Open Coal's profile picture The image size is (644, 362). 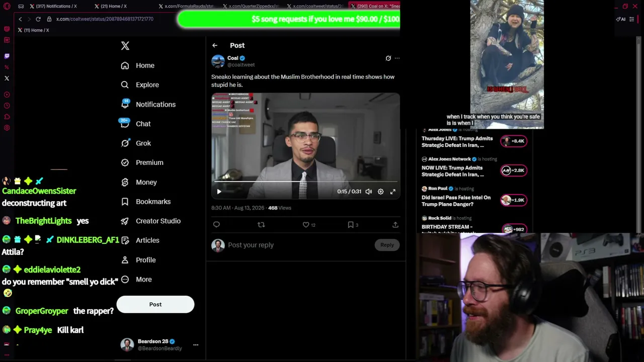coord(218,61)
